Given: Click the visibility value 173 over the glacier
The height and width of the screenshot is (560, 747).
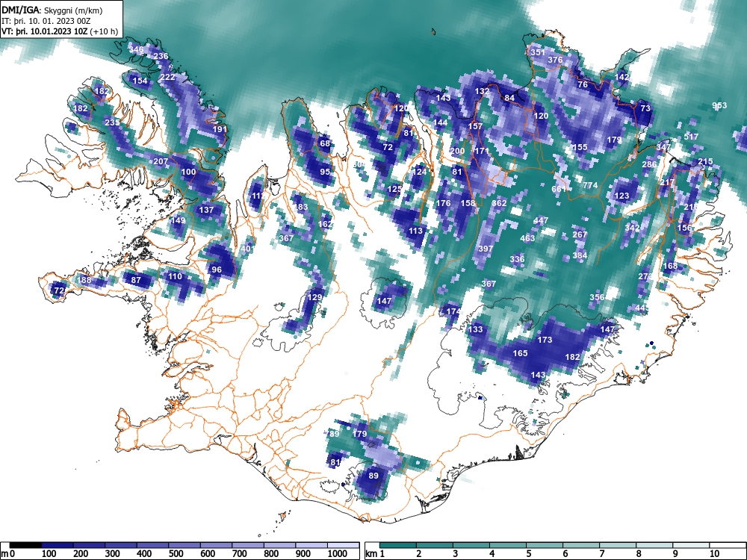Looking at the screenshot, I should (545, 340).
